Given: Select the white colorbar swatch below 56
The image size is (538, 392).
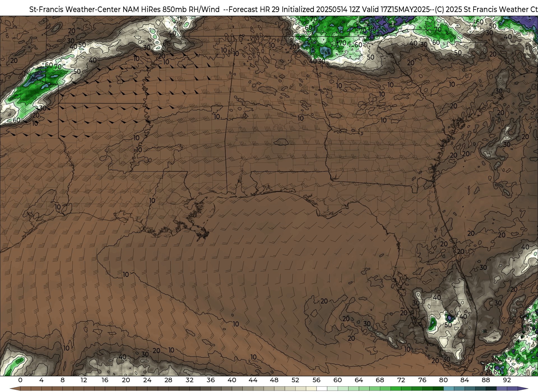Looking at the screenshot, I should point(322,389).
